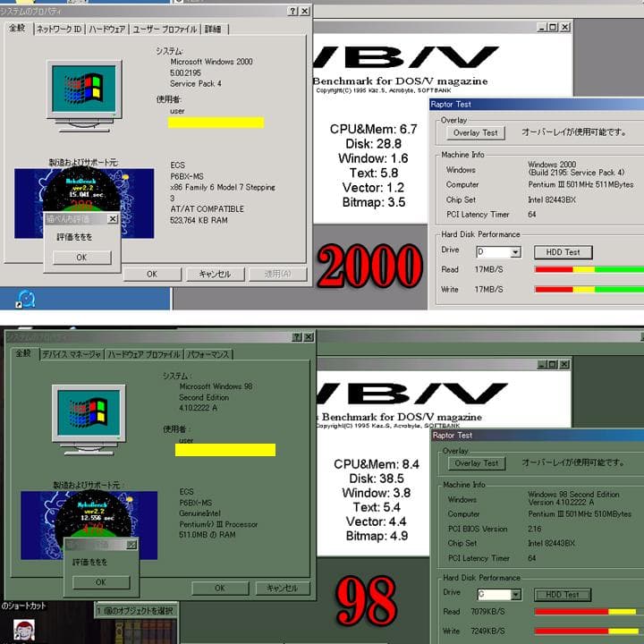This screenshot has width=644, height=644.
Task: Select the face shortcut icon on 98 desktop
Action: point(24,631)
